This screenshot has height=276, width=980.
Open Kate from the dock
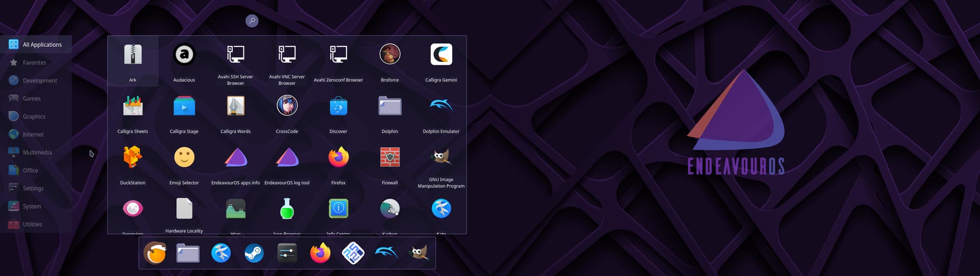pyautogui.click(x=221, y=253)
